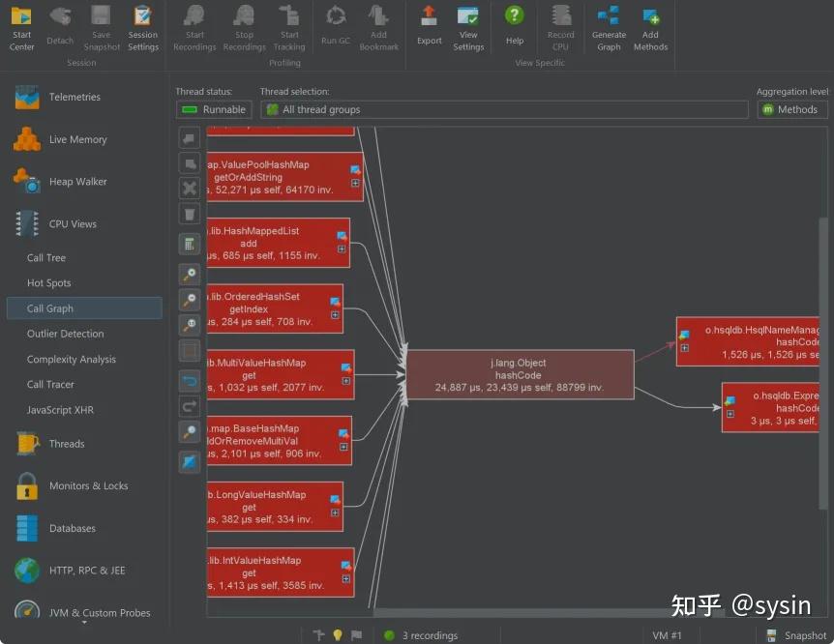The width and height of the screenshot is (834, 644).
Task: Open the Heap Walker view icon
Action: pyautogui.click(x=26, y=181)
